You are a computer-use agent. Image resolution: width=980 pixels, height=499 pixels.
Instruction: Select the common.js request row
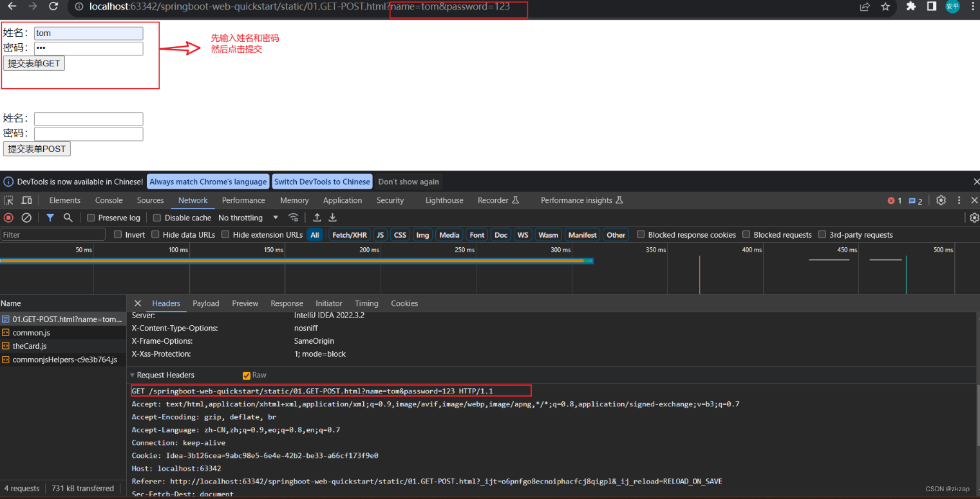click(63, 333)
